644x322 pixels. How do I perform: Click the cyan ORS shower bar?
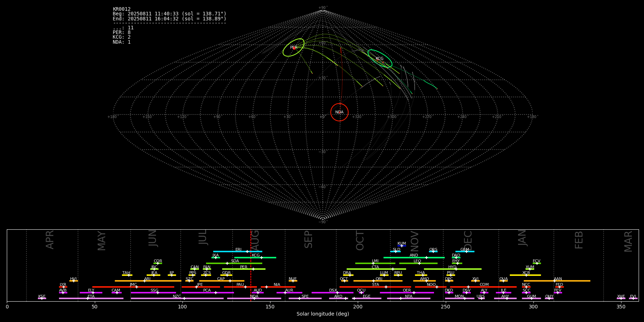[433, 252]
